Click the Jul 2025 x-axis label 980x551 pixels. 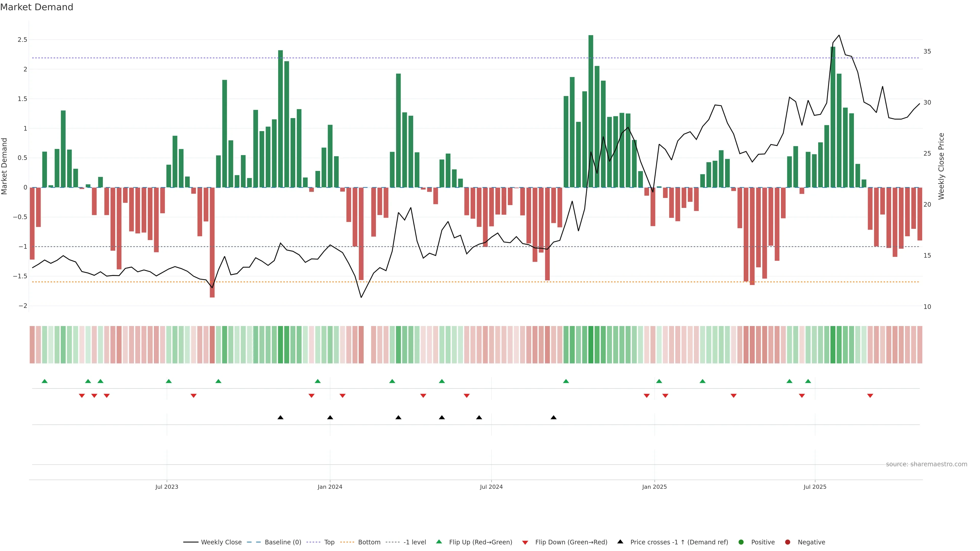(815, 487)
